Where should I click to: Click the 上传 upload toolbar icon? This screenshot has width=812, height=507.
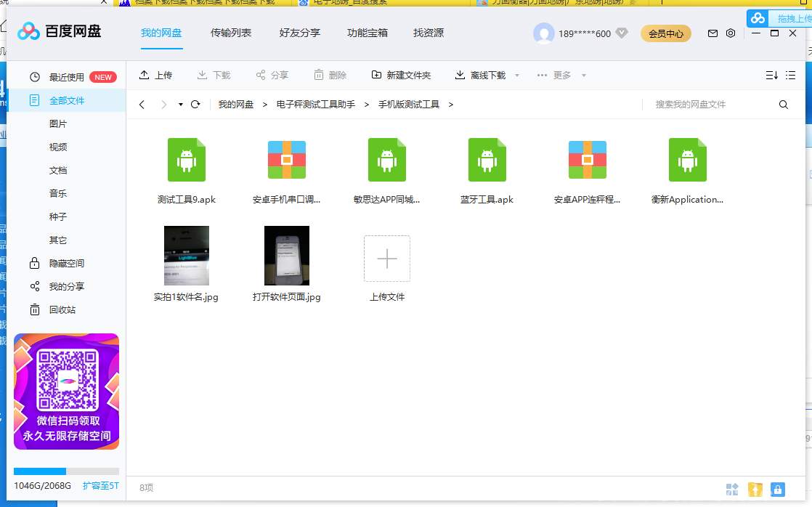[x=145, y=75]
